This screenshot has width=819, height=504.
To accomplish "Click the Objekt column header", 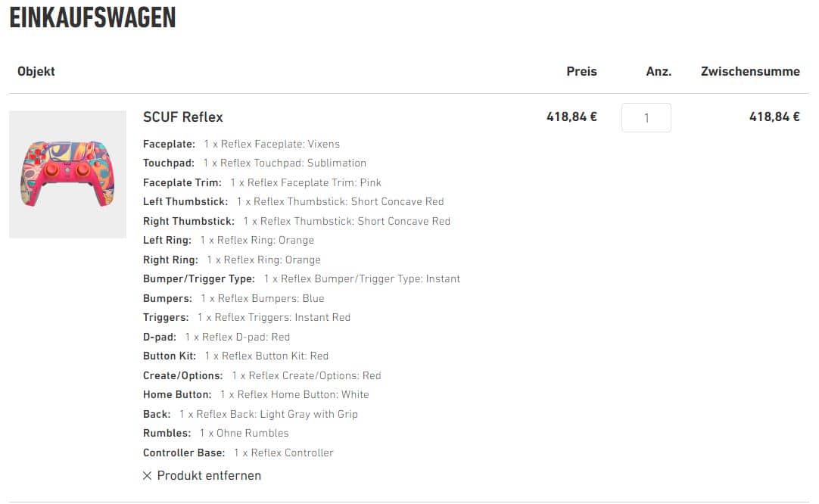I will point(36,72).
